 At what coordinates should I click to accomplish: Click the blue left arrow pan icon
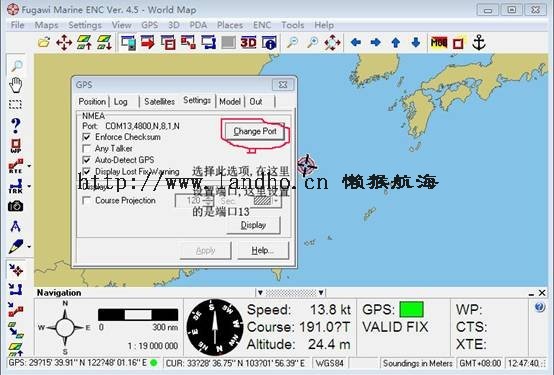(x=355, y=43)
